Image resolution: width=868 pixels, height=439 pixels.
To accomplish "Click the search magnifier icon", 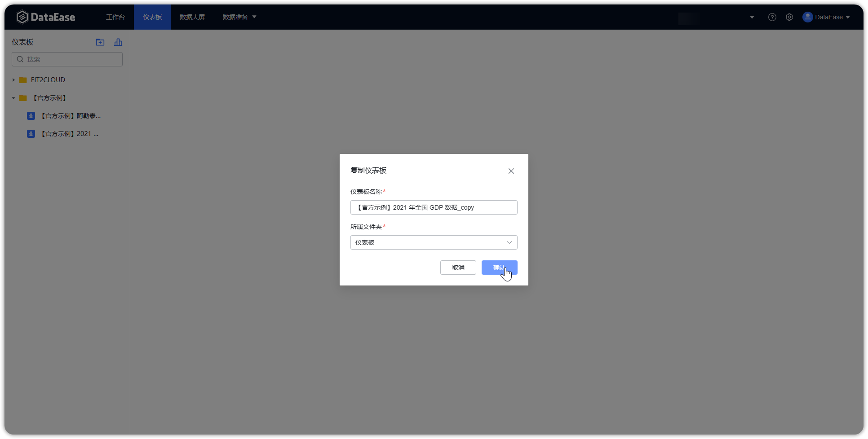I will pos(20,59).
